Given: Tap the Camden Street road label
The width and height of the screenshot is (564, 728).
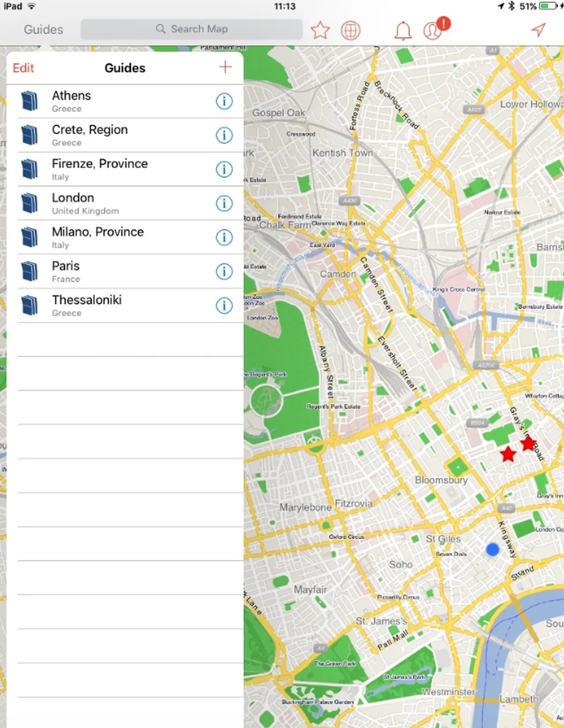Looking at the screenshot, I should tap(376, 285).
